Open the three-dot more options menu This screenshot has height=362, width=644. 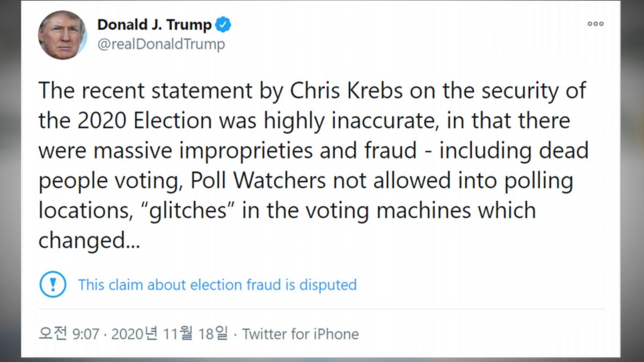(595, 24)
